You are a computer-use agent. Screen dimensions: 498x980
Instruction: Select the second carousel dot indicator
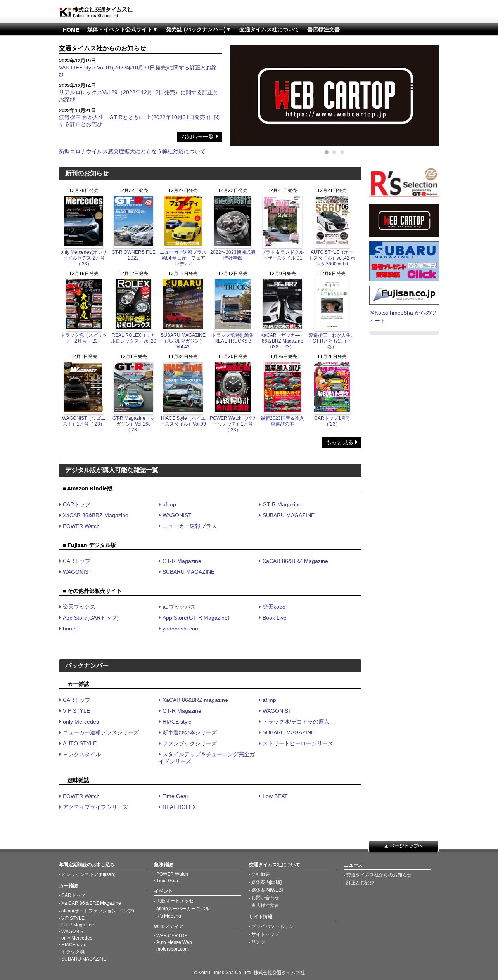coord(334,152)
